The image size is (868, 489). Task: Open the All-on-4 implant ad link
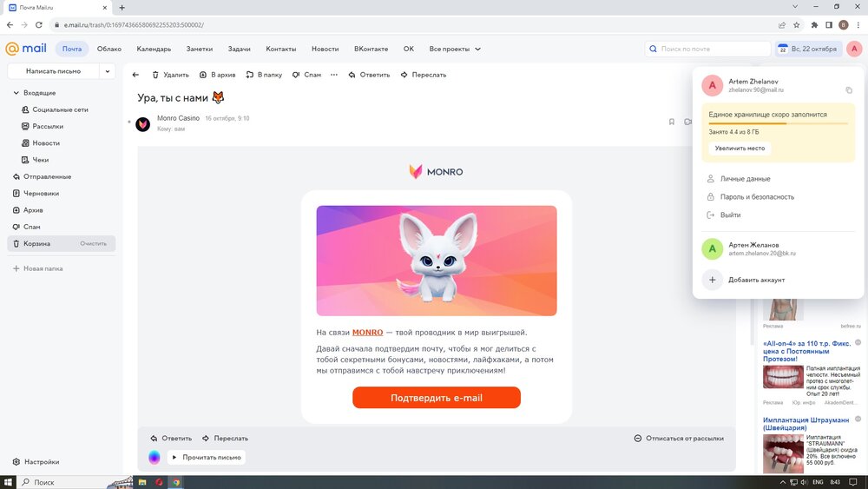click(806, 351)
